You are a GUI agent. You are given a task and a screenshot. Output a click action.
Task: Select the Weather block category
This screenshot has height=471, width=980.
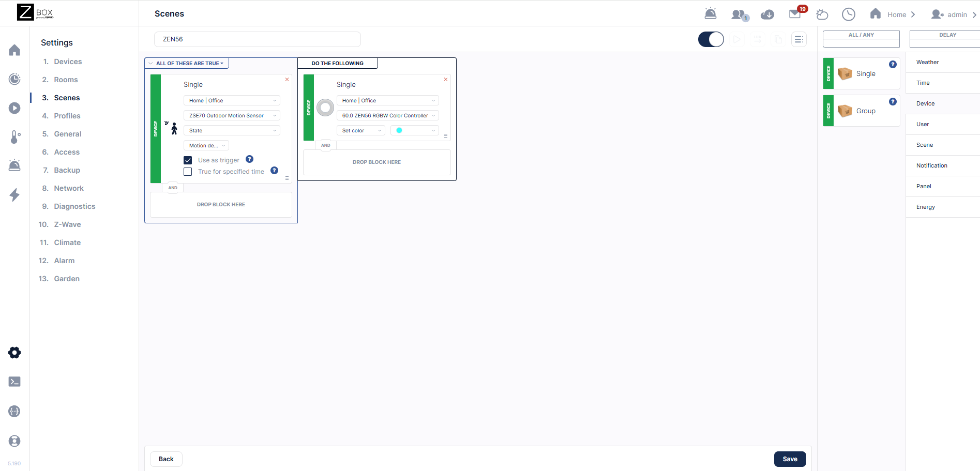(x=943, y=62)
